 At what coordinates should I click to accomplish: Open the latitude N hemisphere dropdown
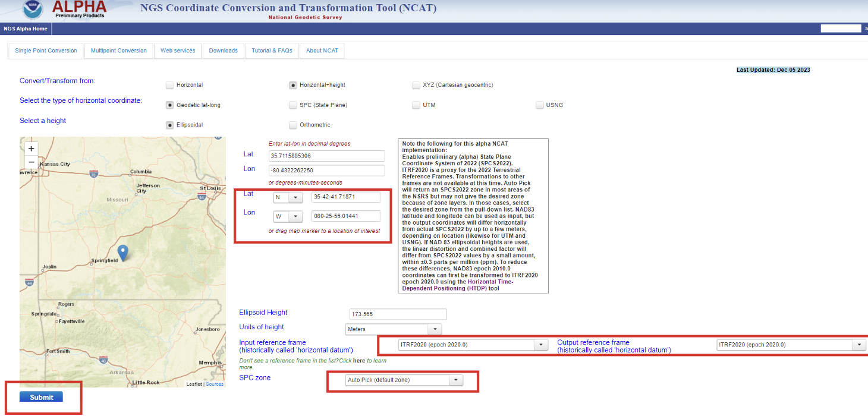pos(288,197)
